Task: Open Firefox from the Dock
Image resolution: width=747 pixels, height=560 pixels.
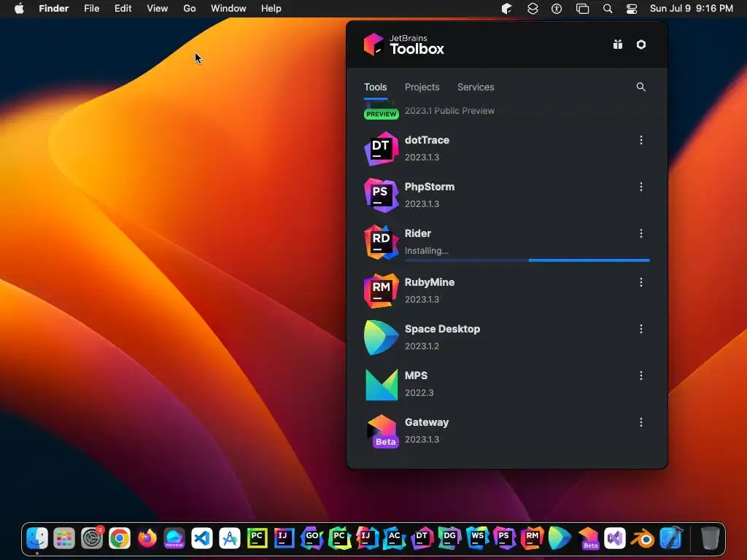Action: pos(147,538)
